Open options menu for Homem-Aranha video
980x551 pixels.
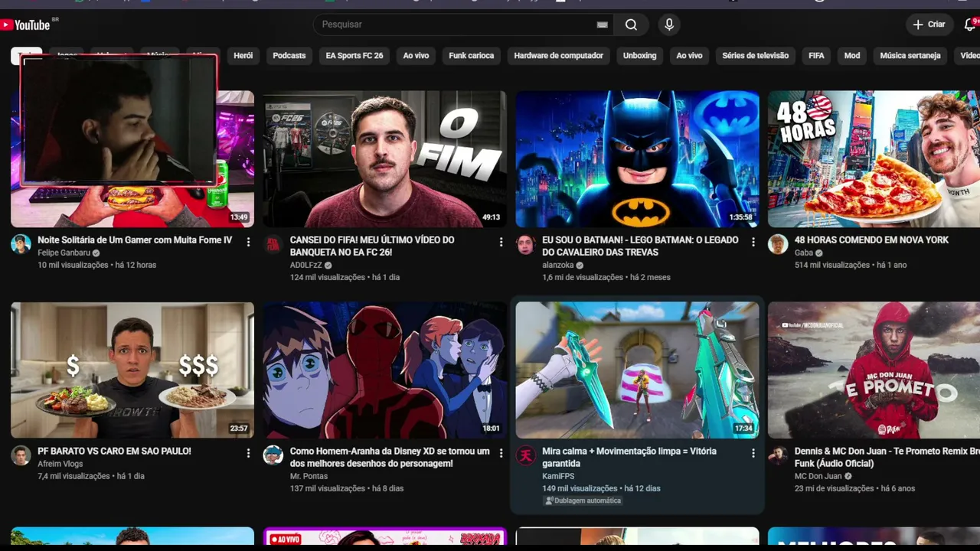(501, 453)
